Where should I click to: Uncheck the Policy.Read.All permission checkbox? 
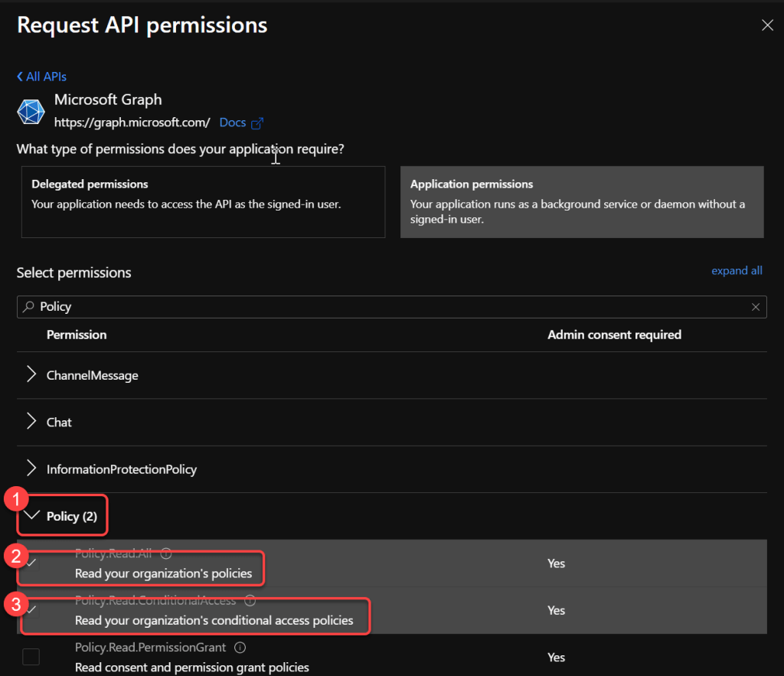click(x=31, y=563)
